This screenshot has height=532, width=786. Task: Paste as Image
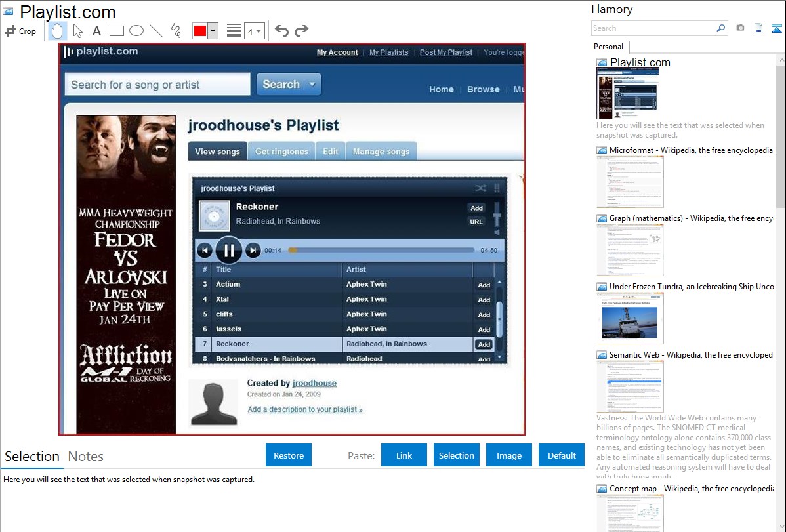(x=508, y=455)
